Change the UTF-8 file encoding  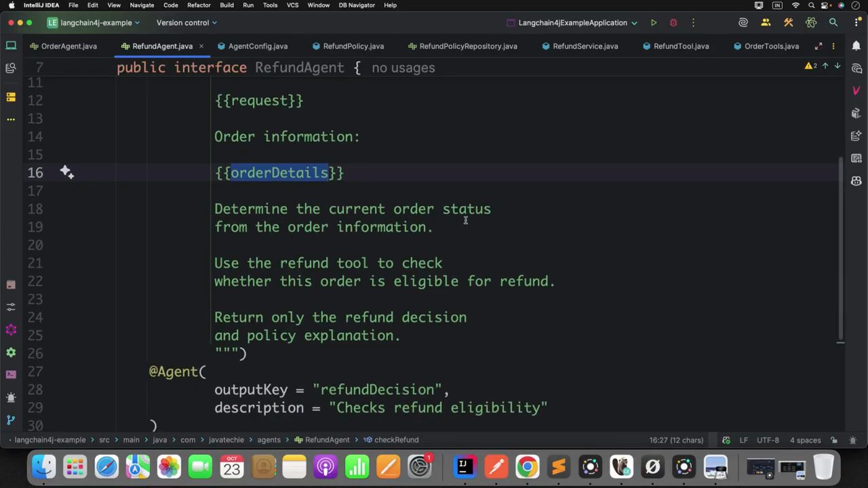point(768,440)
